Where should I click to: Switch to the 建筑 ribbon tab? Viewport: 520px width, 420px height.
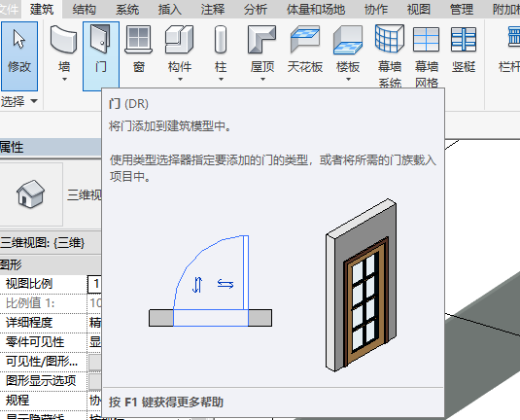click(x=42, y=9)
